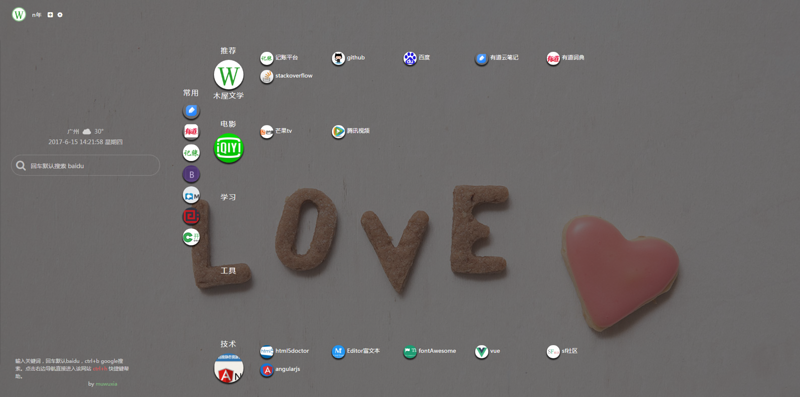Click the 木屋文学 label
The width and height of the screenshot is (800, 397).
[x=229, y=96]
